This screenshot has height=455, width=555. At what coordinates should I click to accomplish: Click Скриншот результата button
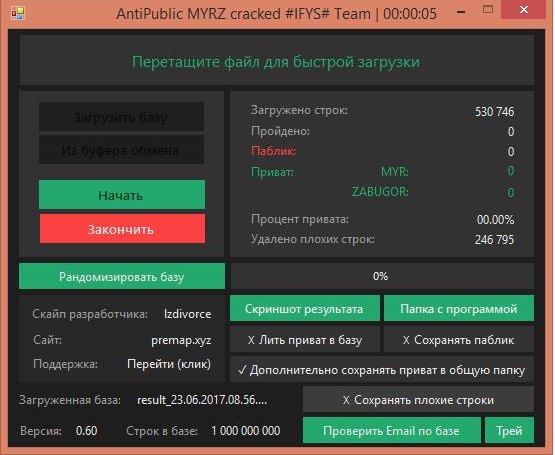(x=305, y=309)
